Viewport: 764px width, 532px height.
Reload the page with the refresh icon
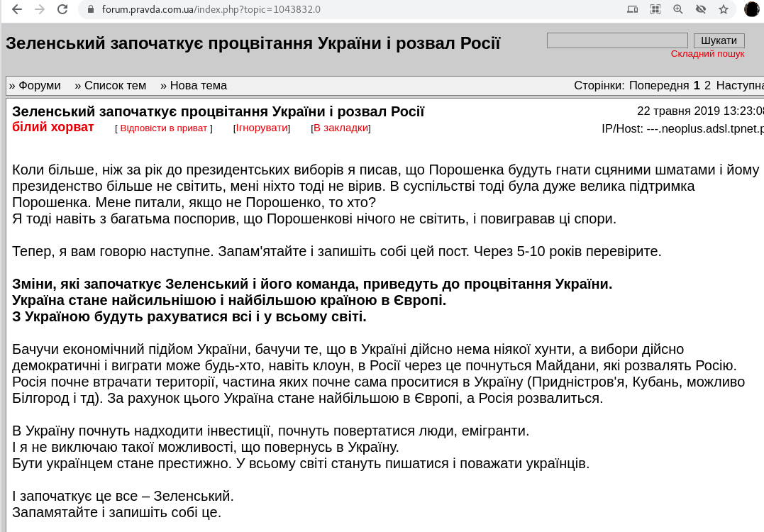(62, 9)
